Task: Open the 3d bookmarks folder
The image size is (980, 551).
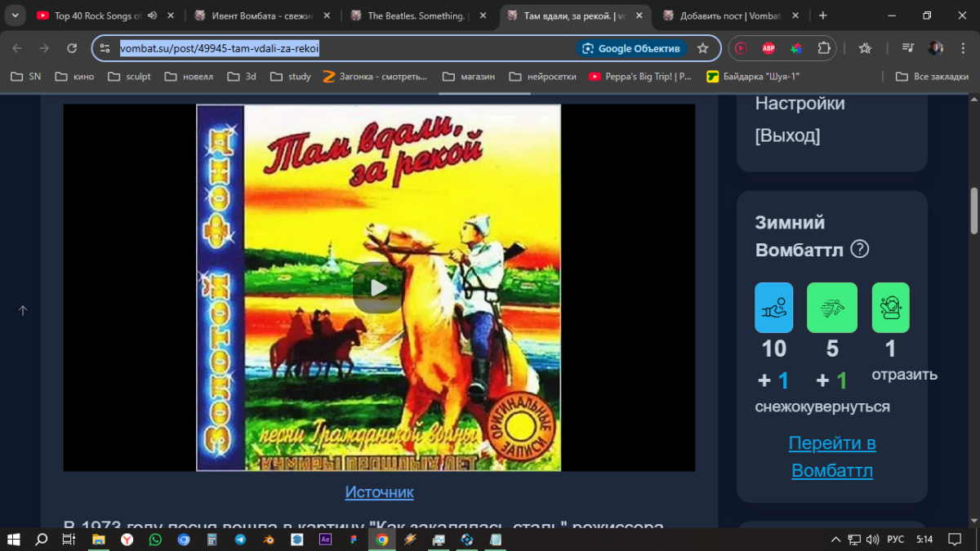Action: click(x=241, y=77)
